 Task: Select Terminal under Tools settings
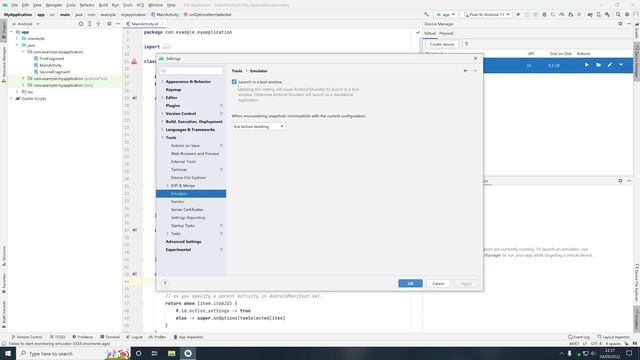click(178, 169)
